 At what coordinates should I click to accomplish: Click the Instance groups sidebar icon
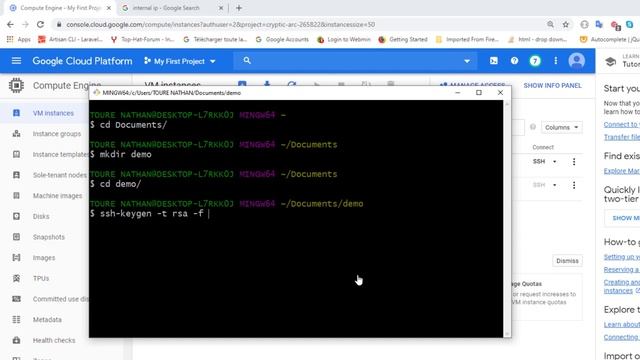pyautogui.click(x=16, y=133)
